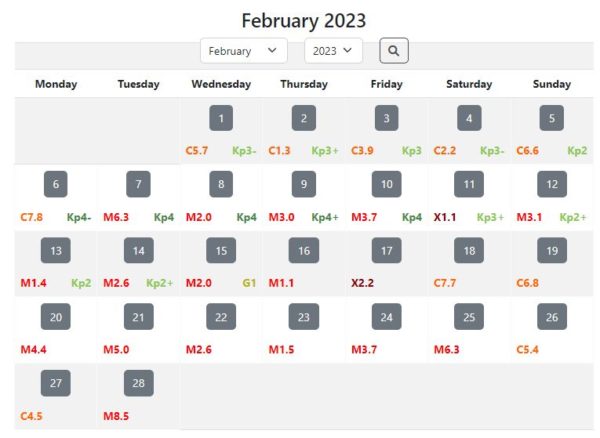
Task: Click the magnifier search button
Action: coord(393,50)
